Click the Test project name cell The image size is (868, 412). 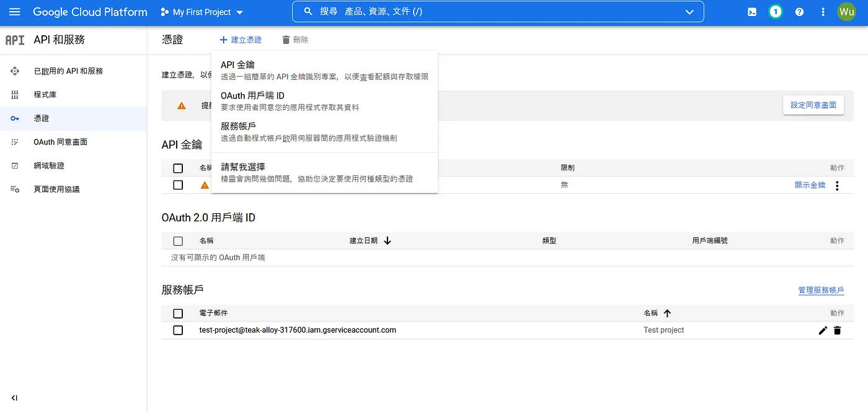[664, 330]
